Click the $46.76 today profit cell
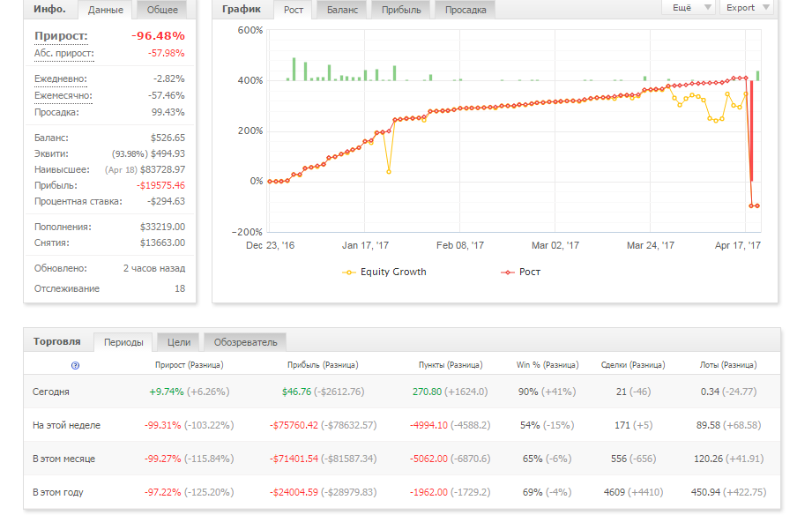The width and height of the screenshot is (812, 515). (x=297, y=392)
